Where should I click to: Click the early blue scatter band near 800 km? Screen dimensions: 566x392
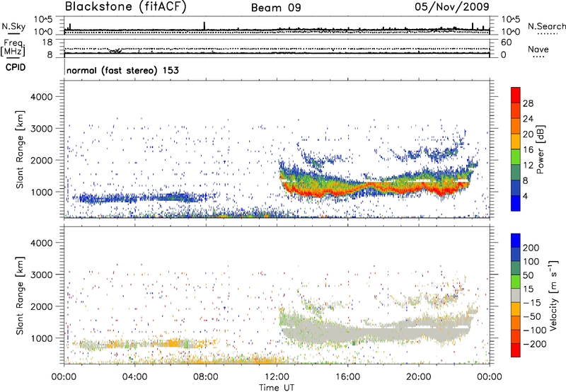tap(144, 197)
